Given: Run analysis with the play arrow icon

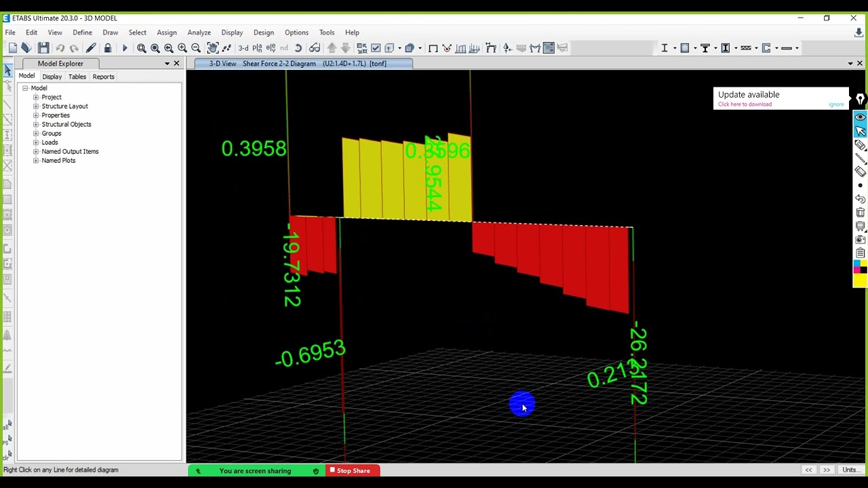Looking at the screenshot, I should pos(125,48).
